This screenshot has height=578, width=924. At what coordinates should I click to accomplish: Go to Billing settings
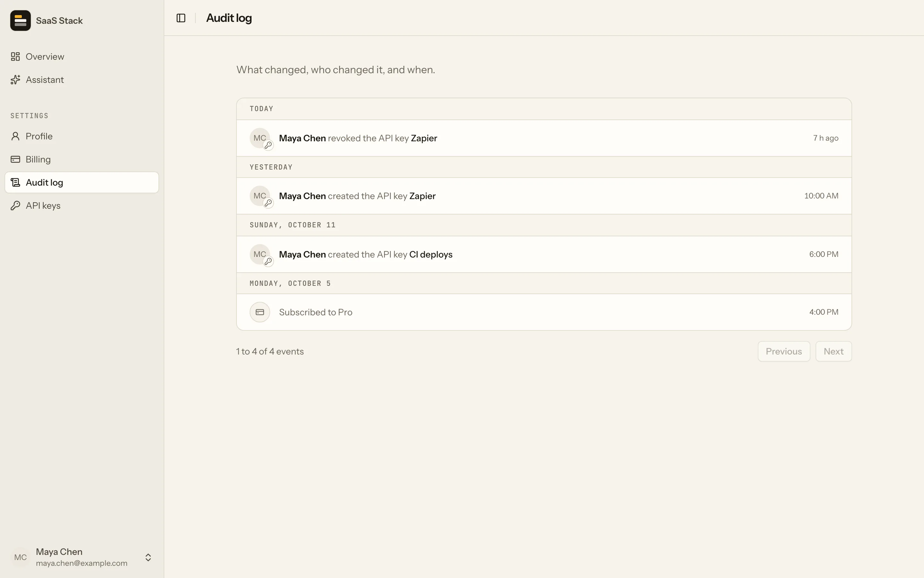pos(82,159)
